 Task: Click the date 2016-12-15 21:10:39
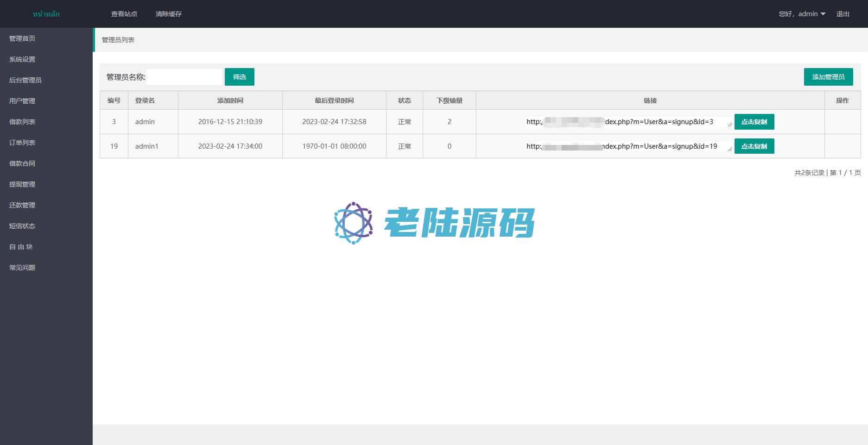[x=230, y=122]
